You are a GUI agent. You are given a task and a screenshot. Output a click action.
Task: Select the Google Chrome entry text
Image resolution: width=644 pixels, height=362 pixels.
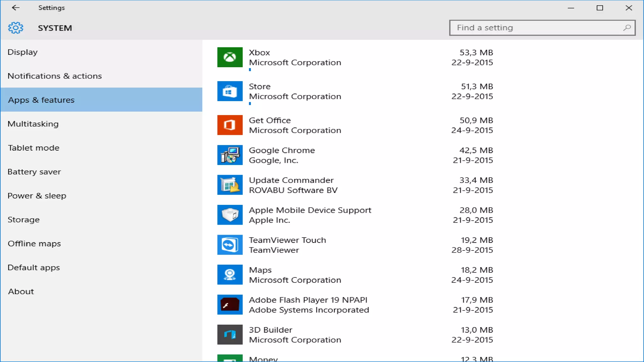[x=282, y=150]
